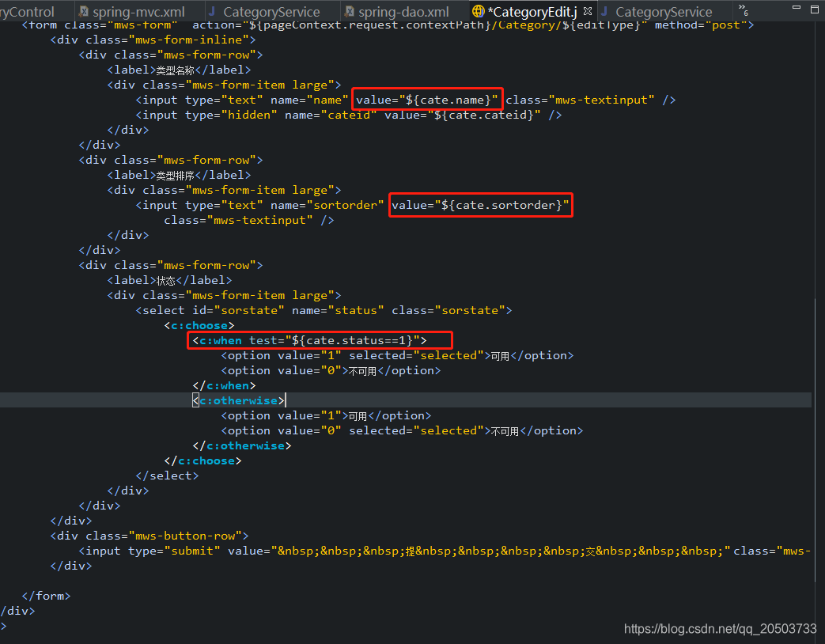
Task: Open the spring-dao.xml tab
Action: point(397,12)
